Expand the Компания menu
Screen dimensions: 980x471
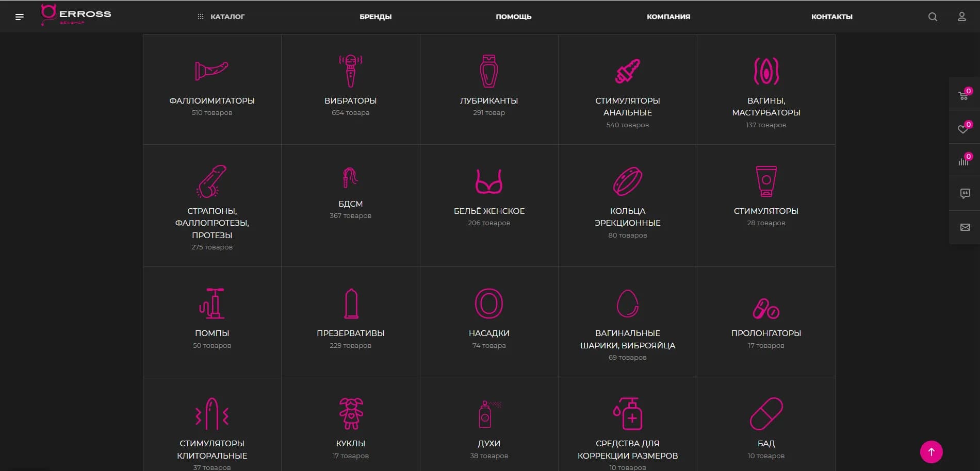(x=668, y=17)
